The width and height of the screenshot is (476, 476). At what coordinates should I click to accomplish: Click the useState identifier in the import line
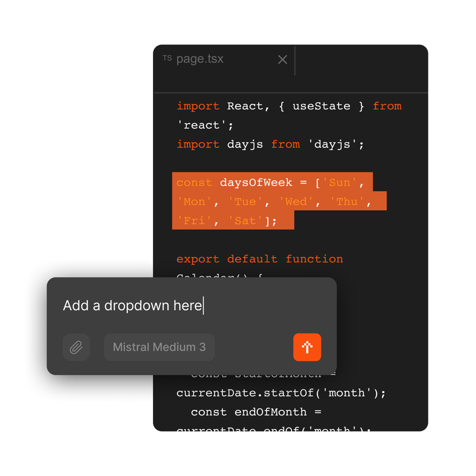(x=321, y=106)
